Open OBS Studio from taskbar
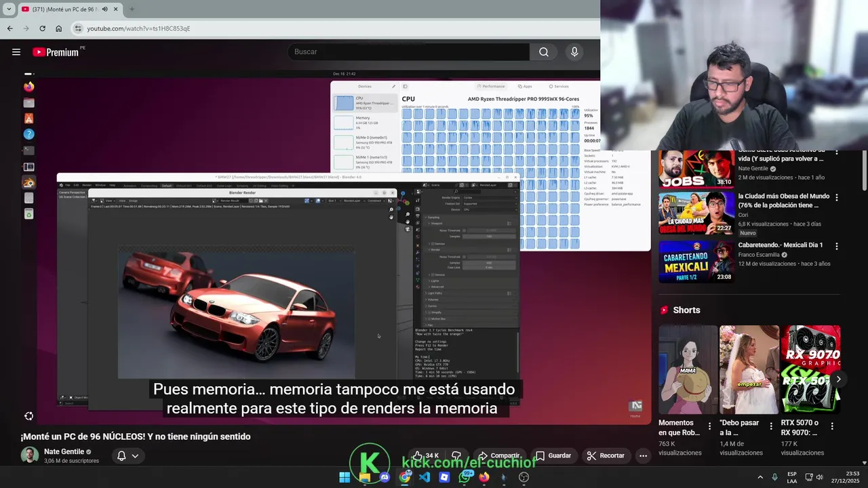868x488 pixels. coord(524,477)
